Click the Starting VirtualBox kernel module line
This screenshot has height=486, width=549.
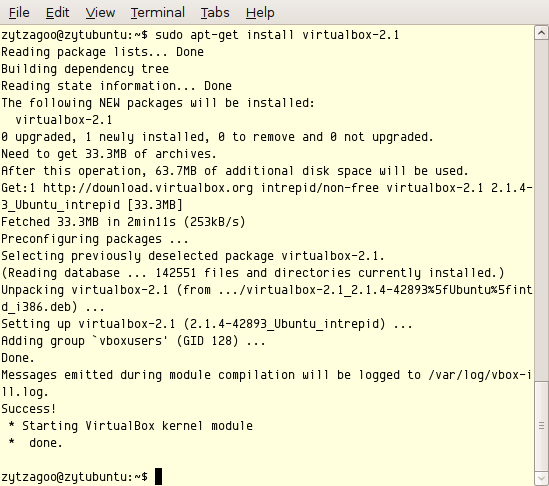pyautogui.click(x=131, y=426)
